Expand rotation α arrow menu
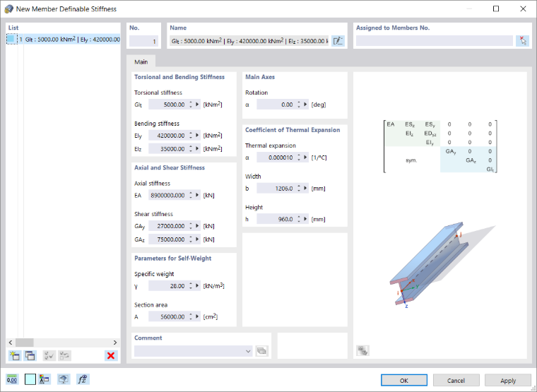This screenshot has width=537, height=392. (305, 105)
